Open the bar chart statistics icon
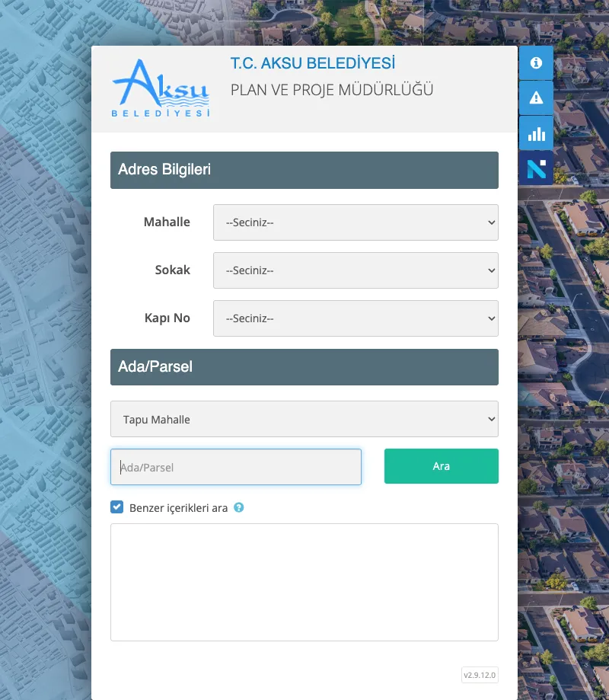Screen dimensions: 609x700 click(x=536, y=133)
